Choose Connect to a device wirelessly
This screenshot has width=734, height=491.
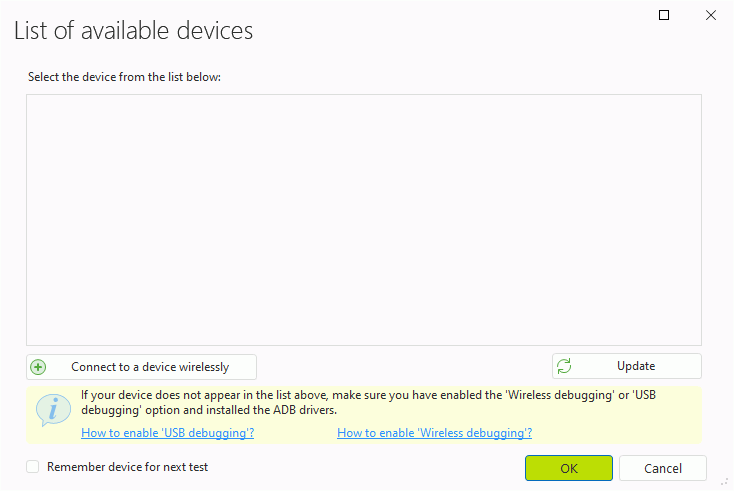[x=141, y=367]
